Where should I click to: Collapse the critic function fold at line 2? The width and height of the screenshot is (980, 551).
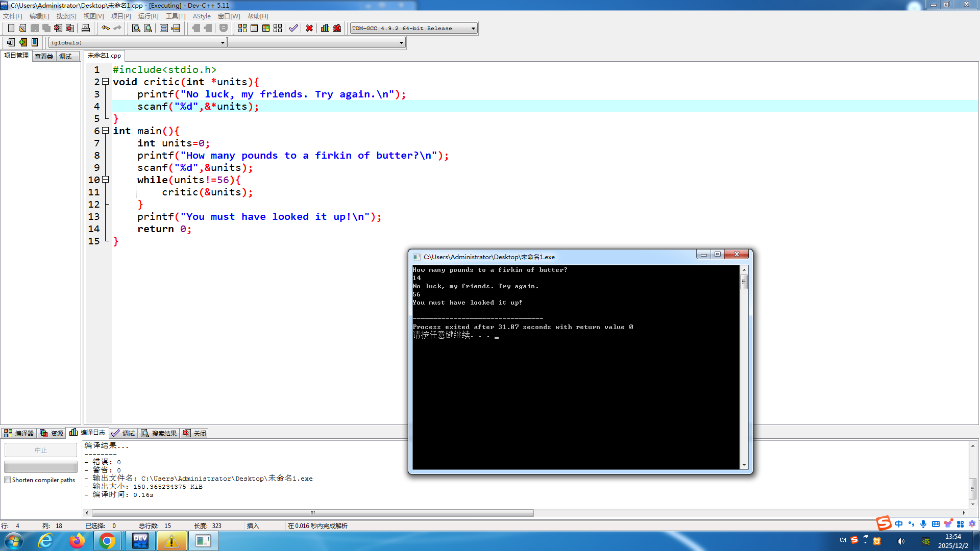tap(105, 82)
